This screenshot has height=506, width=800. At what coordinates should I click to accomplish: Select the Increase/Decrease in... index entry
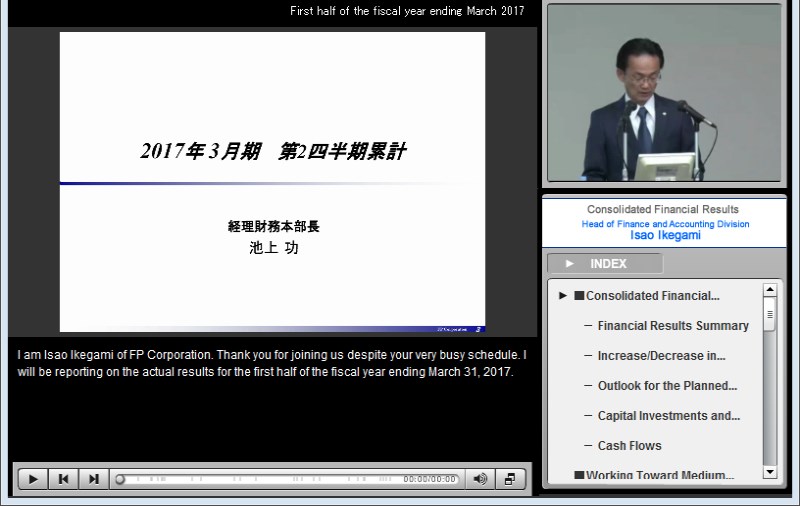tap(661, 356)
